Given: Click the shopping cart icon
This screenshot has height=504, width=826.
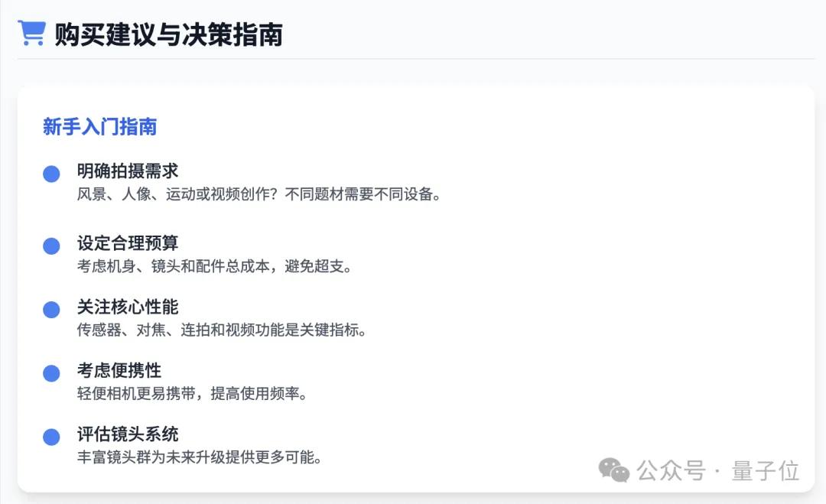Looking at the screenshot, I should point(31,34).
